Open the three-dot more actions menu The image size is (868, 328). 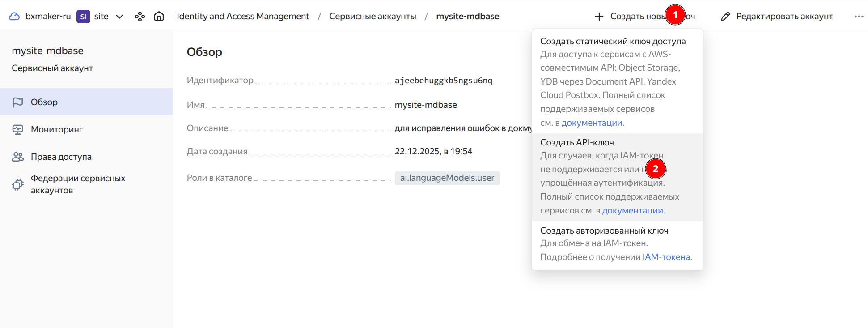pos(859,17)
